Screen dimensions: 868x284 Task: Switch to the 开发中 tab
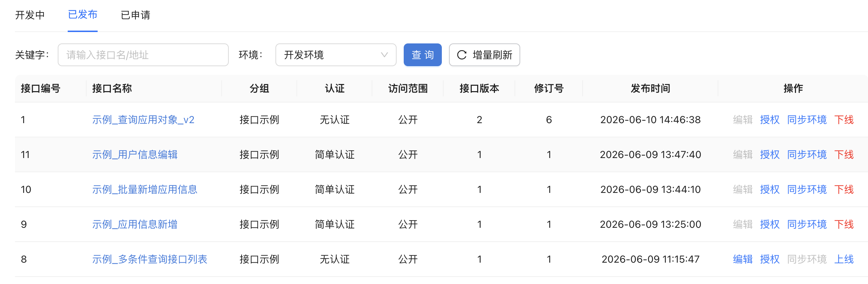tap(30, 15)
